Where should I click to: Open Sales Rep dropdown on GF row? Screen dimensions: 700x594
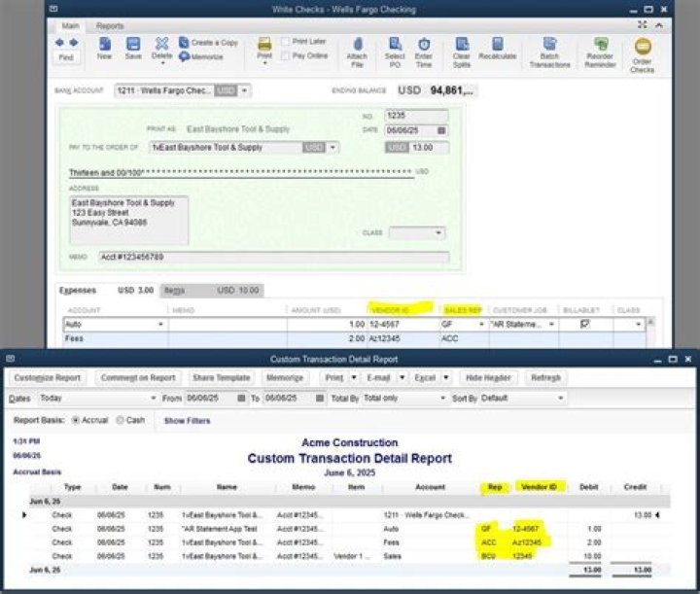point(481,325)
